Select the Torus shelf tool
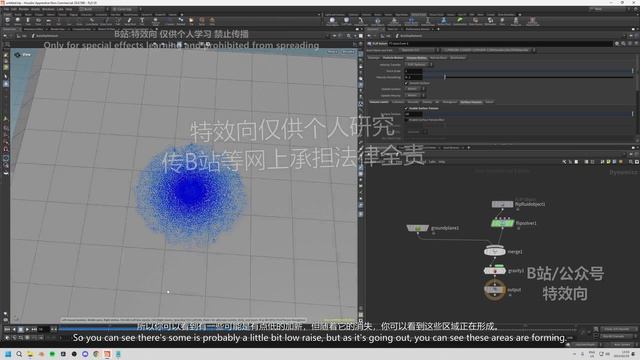 click(38, 21)
